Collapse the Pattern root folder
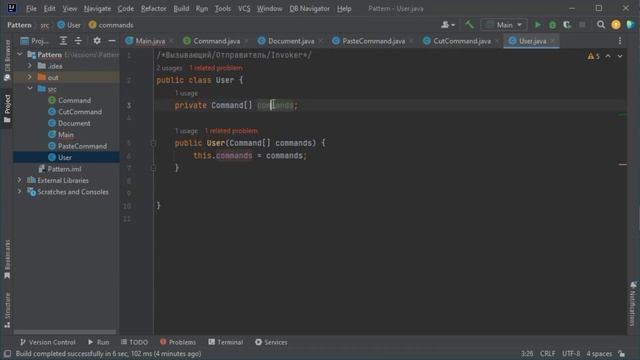This screenshot has width=640, height=360. pyautogui.click(x=20, y=54)
